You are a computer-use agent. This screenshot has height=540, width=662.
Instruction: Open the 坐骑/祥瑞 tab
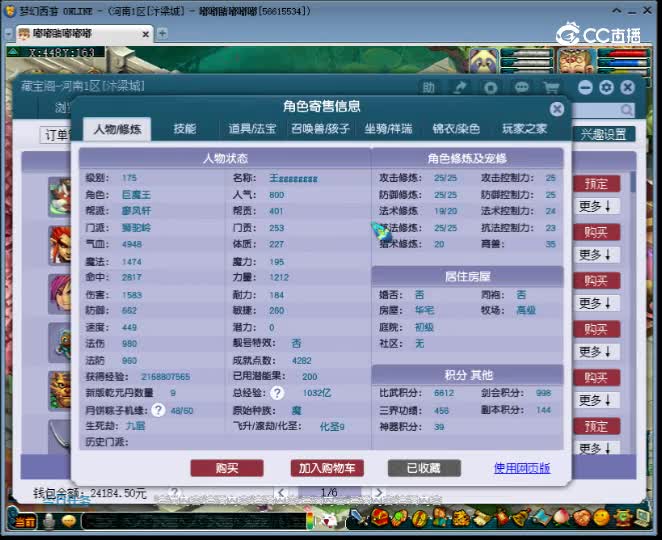tap(388, 128)
